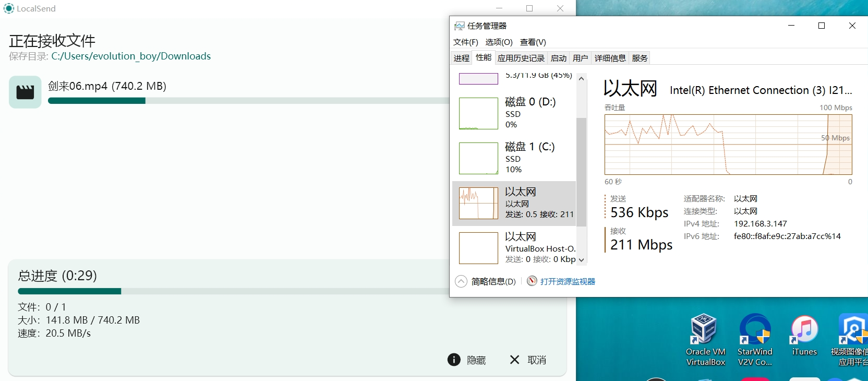Open the Downloads save directory link
This screenshot has width=868, height=381.
(x=131, y=56)
